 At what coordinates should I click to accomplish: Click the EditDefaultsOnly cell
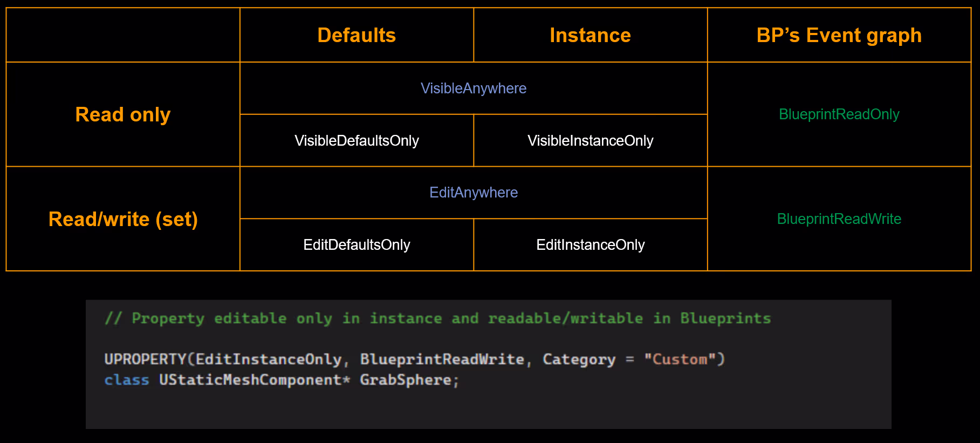click(357, 245)
